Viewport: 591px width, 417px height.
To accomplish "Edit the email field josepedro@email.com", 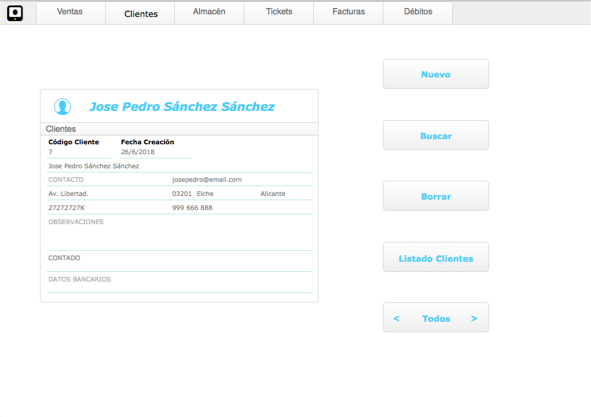I will click(241, 180).
